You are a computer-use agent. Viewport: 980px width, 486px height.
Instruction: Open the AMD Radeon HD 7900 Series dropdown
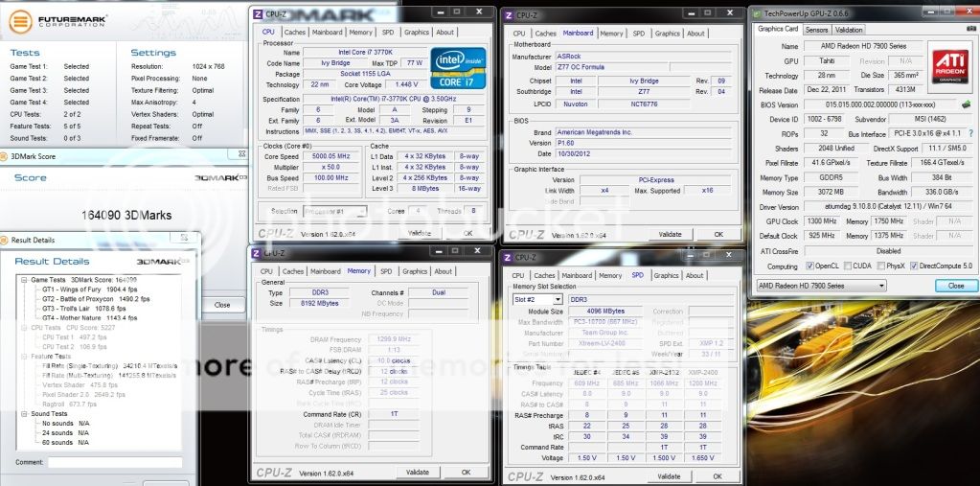click(x=820, y=286)
